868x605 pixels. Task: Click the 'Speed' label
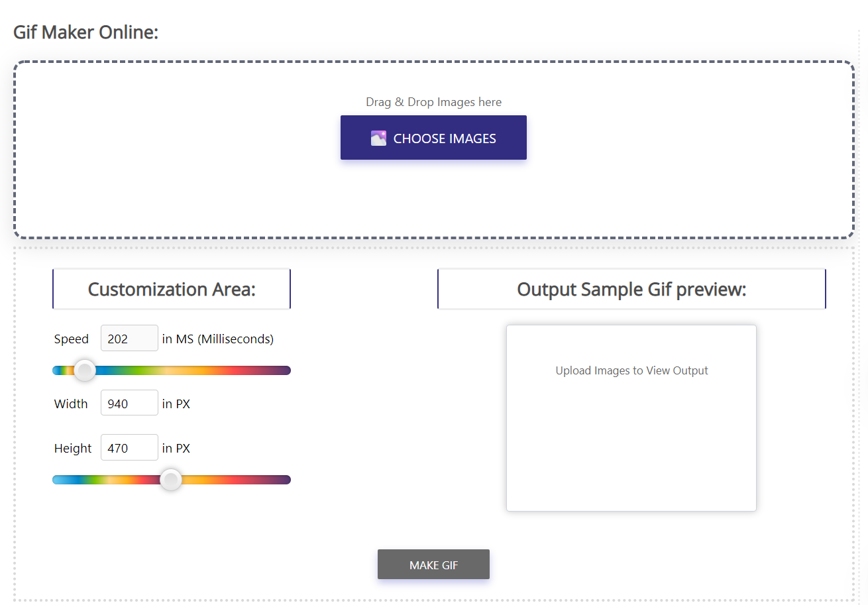(72, 339)
